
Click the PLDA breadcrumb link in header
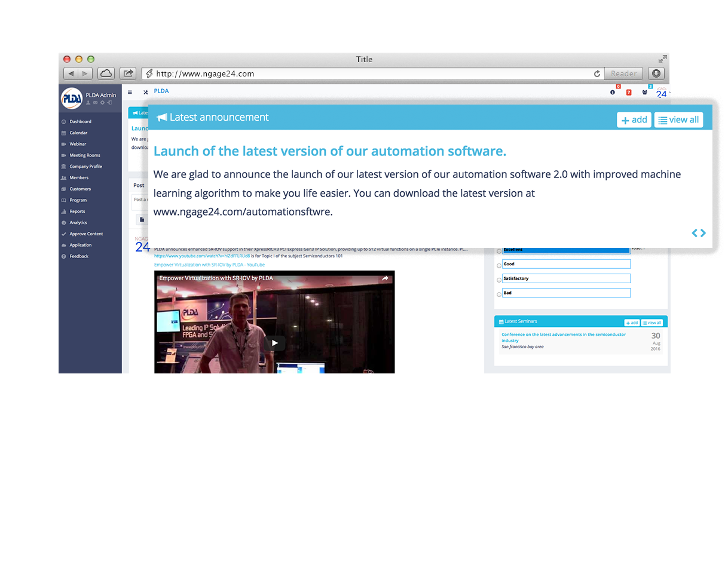161,91
